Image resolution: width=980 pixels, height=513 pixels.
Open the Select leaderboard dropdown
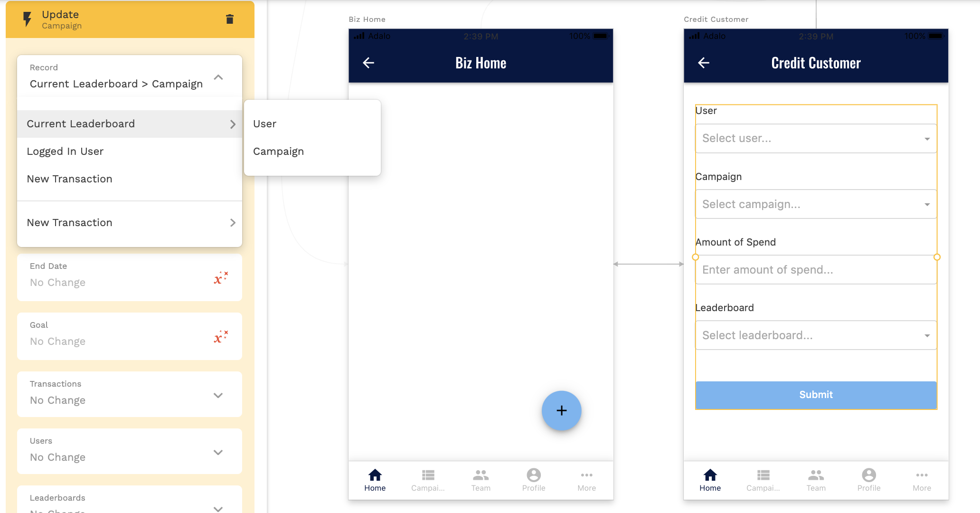(815, 335)
